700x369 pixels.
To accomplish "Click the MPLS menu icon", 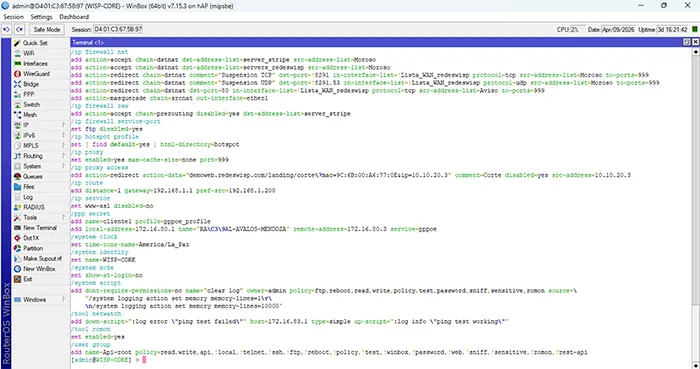I will tap(17, 146).
